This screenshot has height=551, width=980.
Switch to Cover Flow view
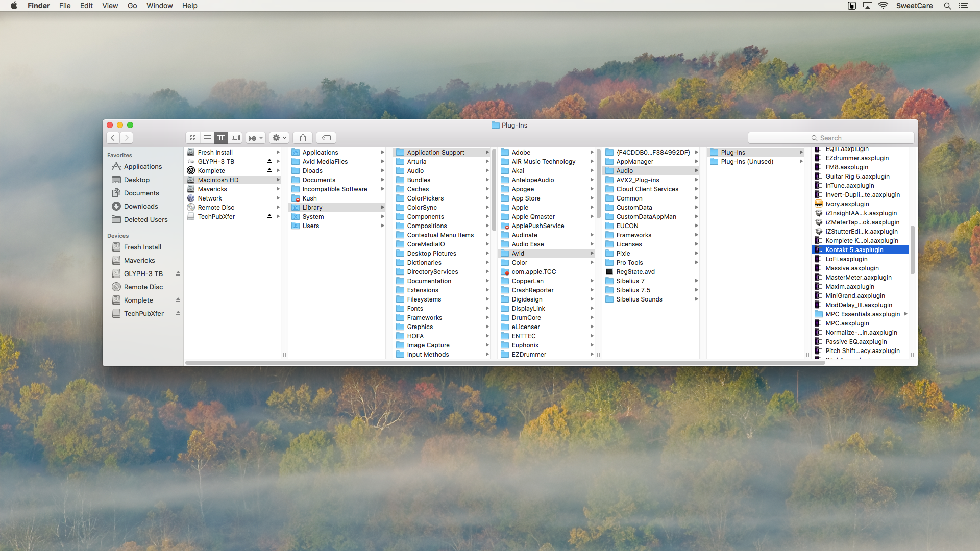tap(235, 138)
